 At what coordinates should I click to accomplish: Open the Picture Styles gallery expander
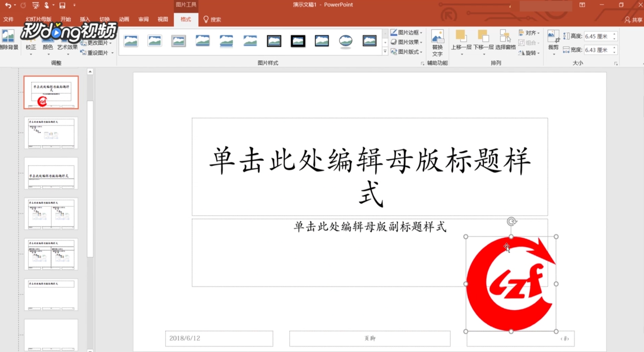(385, 51)
